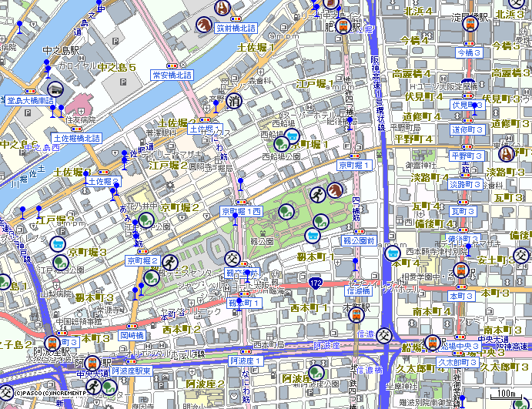Click the dinosaur museum icon beside 筑前橋北詰
The image size is (532, 409).
point(204,25)
